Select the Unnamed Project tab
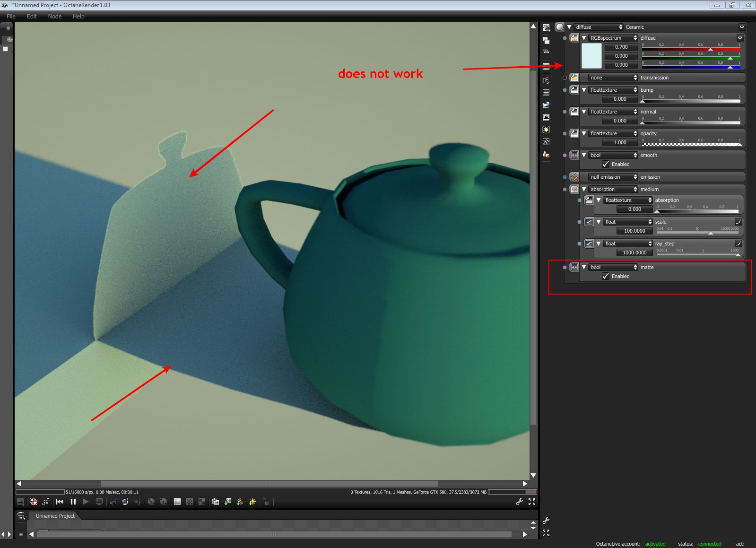This screenshot has width=756, height=548. click(x=55, y=516)
